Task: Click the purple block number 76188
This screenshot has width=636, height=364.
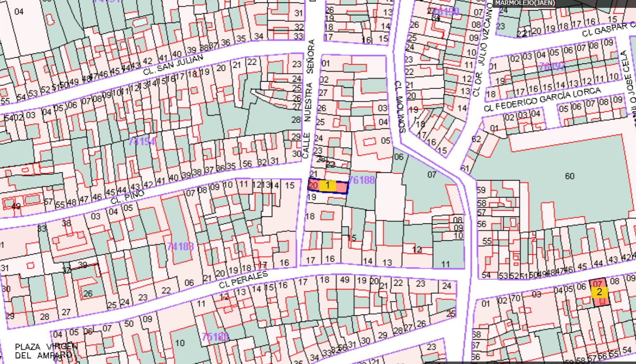Action: (362, 180)
